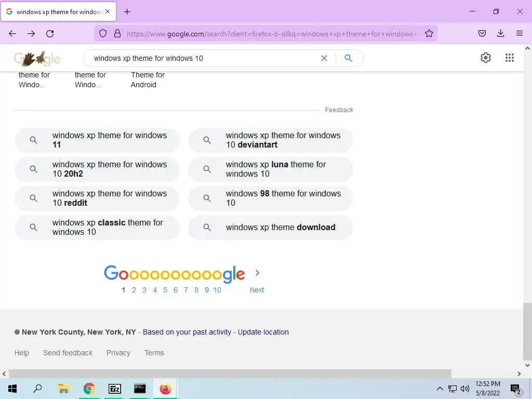Open results page 6
The width and height of the screenshot is (532, 399).
tap(176, 290)
